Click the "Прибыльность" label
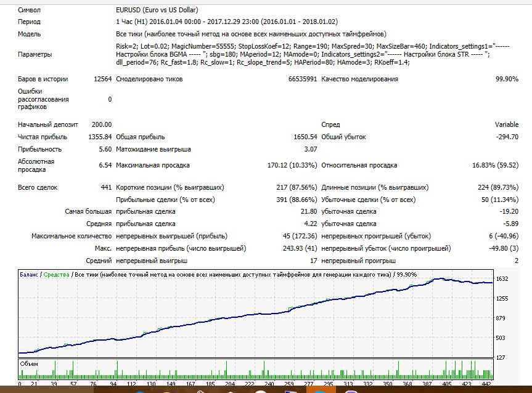Image resolution: width=532 pixels, height=393 pixels. coord(39,149)
